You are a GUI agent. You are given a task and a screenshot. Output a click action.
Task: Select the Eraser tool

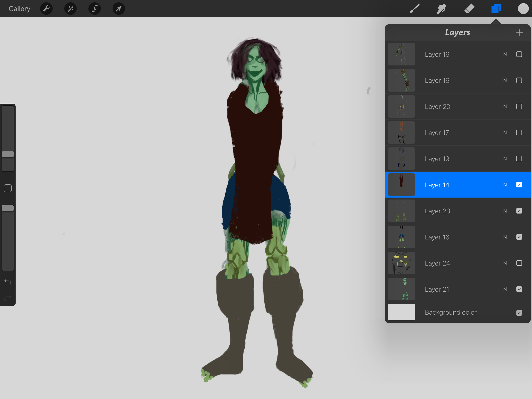(469, 9)
